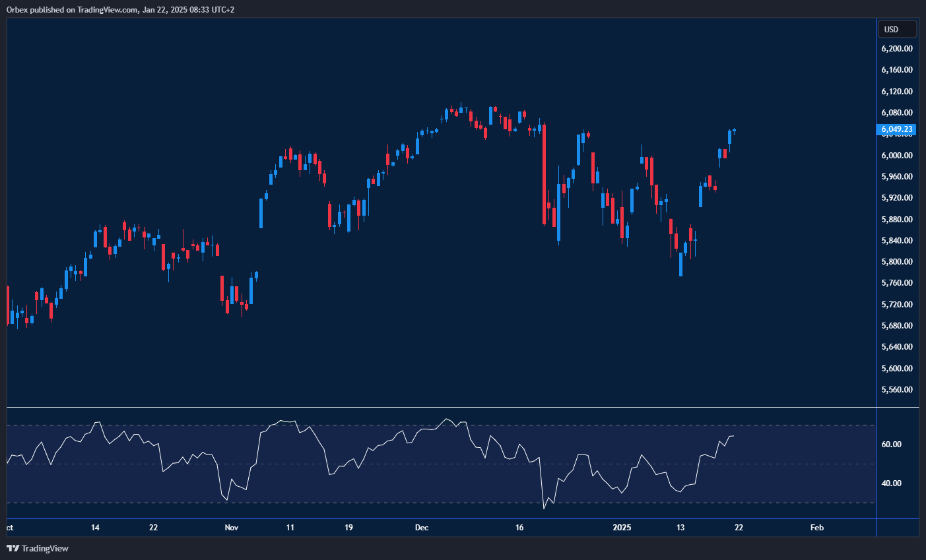926x560 pixels.
Task: Select the blue current price tag 6,049.23
Action: 896,130
